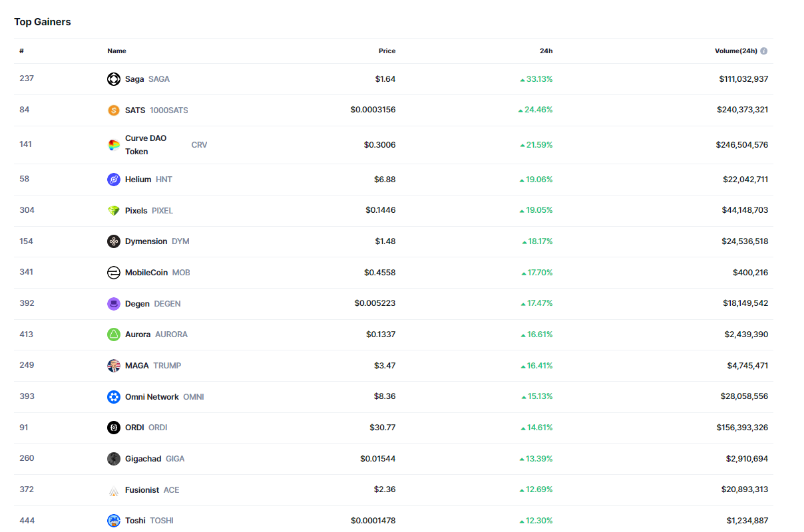Screen dimensions: 804x532
Task: Click the Toshi coin avatar thumbnail
Action: tap(114, 521)
